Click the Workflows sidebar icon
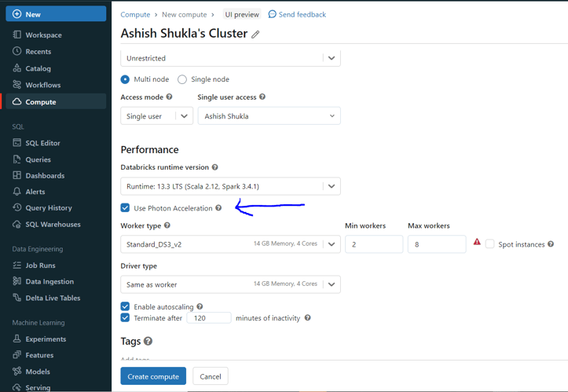The height and width of the screenshot is (392, 568). pyautogui.click(x=16, y=85)
